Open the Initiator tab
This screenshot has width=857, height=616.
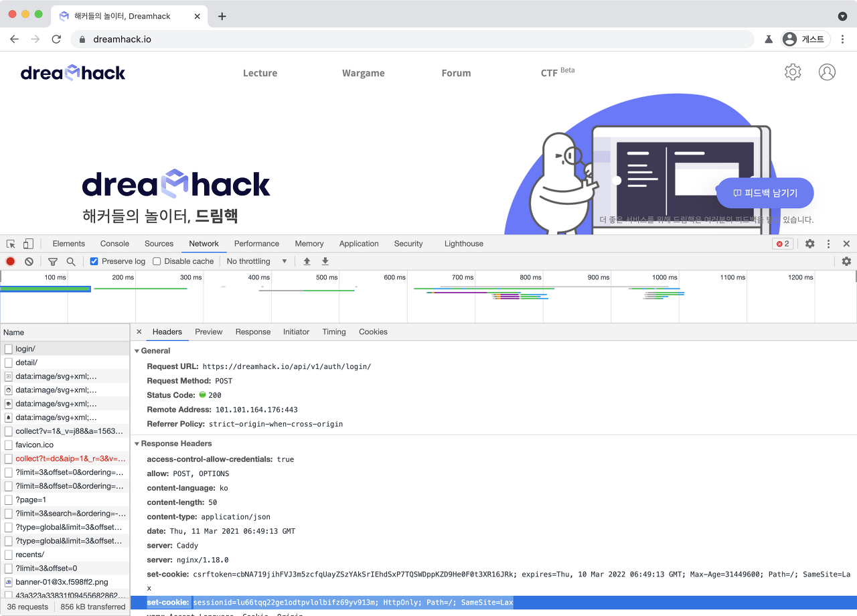[296, 332]
